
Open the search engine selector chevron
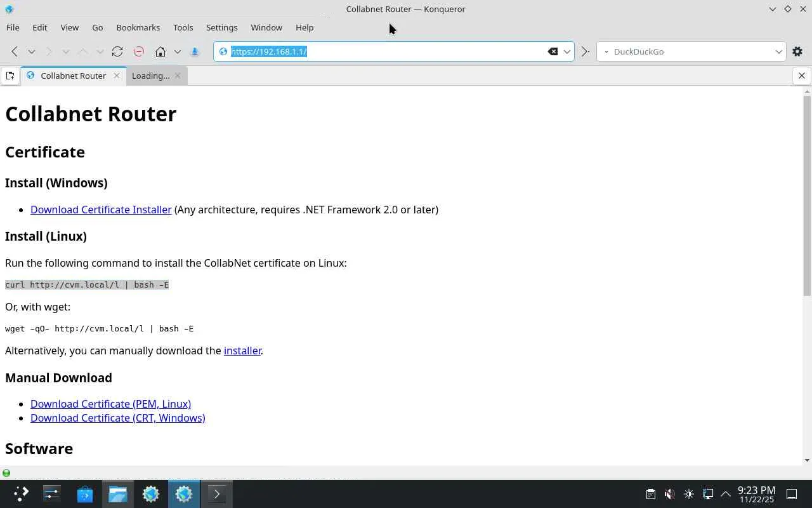606,51
